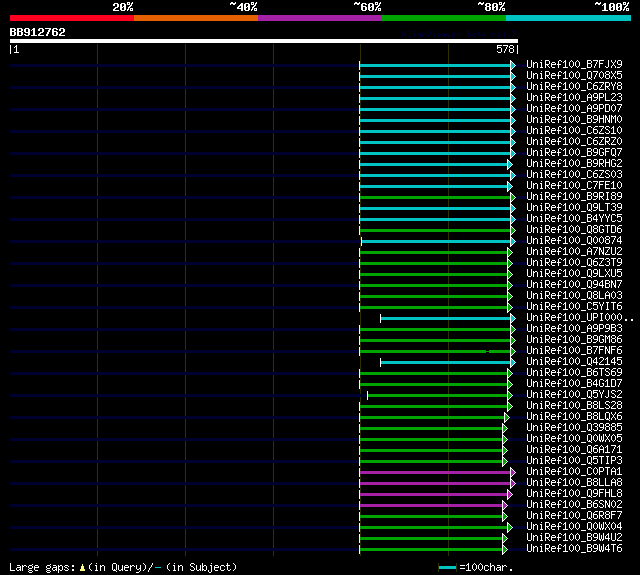This screenshot has height=575, width=640.
Task: Click the cyan 100char scale bar
Action: tap(447, 567)
